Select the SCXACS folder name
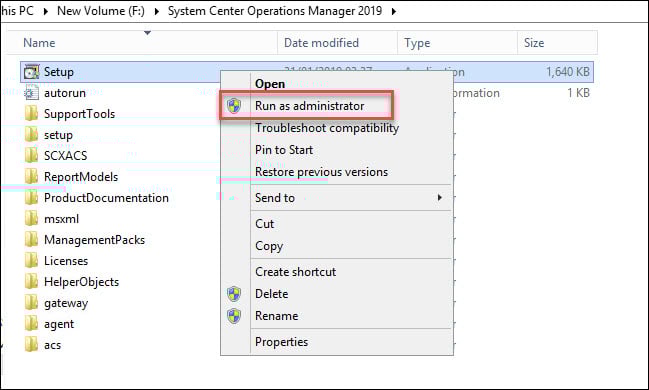The width and height of the screenshot is (649, 390). point(66,156)
